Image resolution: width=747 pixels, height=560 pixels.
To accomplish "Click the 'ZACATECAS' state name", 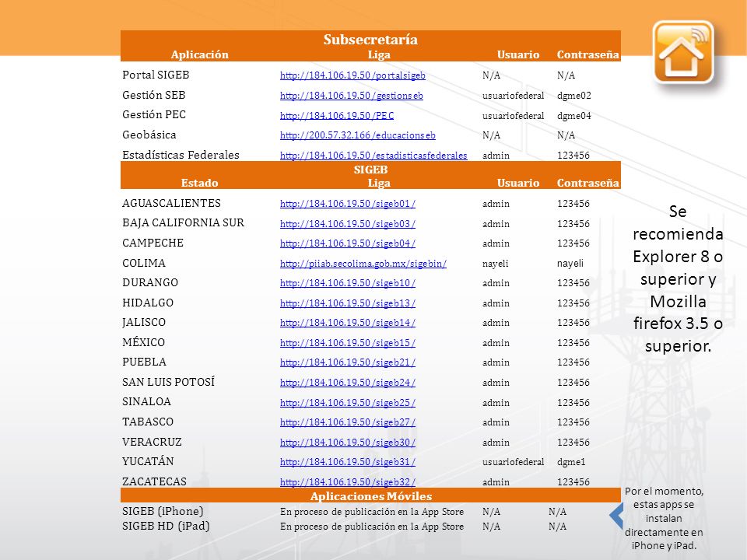I will click(154, 481).
